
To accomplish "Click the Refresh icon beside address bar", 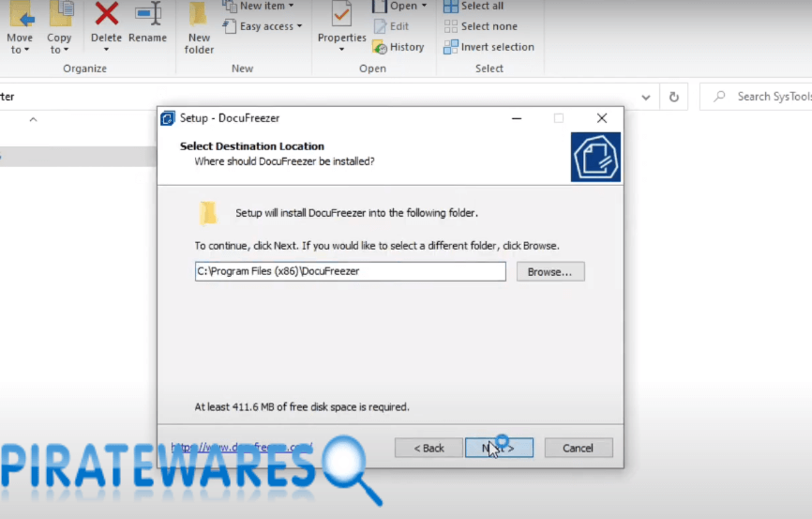I will point(673,97).
